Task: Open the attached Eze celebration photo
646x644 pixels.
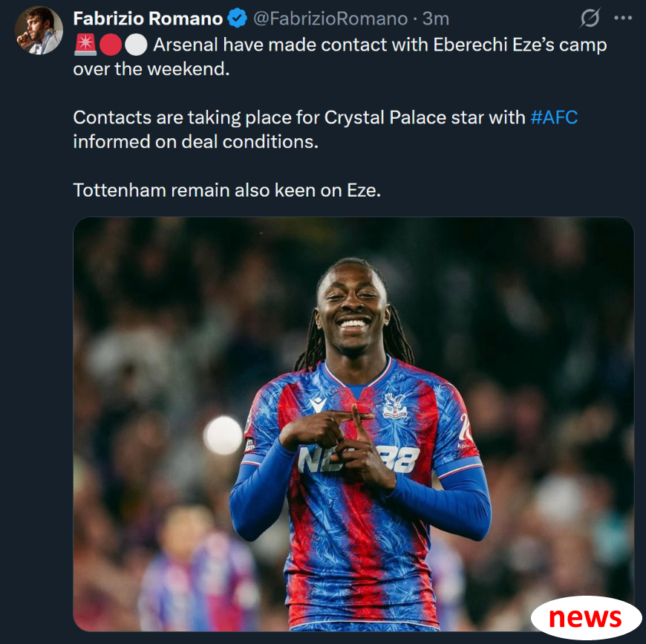Action: (353, 424)
